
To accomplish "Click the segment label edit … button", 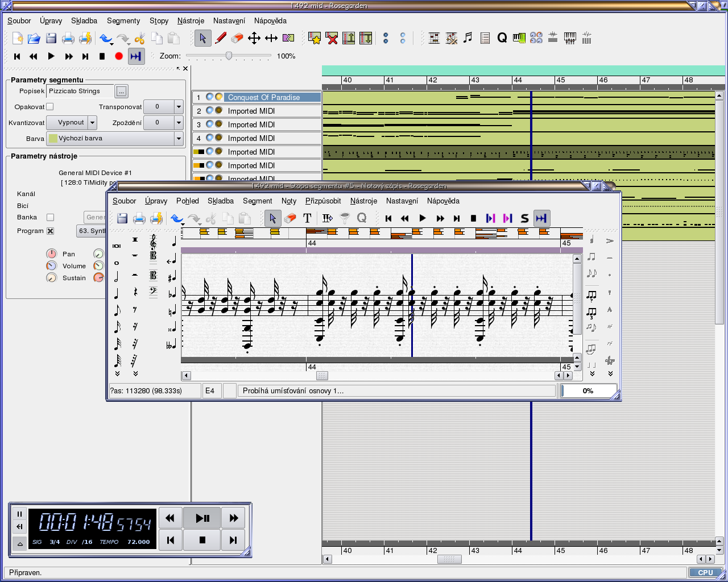I will click(x=122, y=91).
